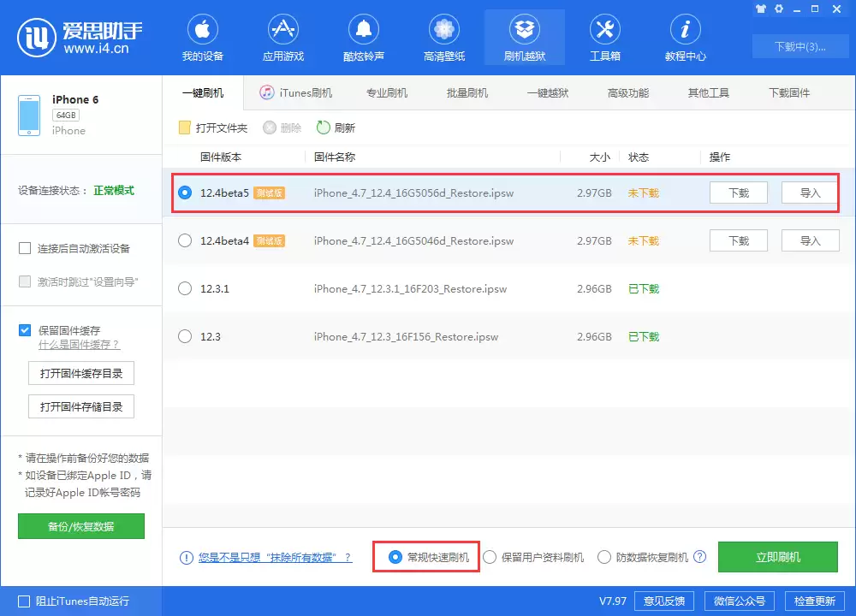
Task: Click file name iPhone_4.7_12.3.1_16F203_Restore.ipsw
Action: (410, 288)
